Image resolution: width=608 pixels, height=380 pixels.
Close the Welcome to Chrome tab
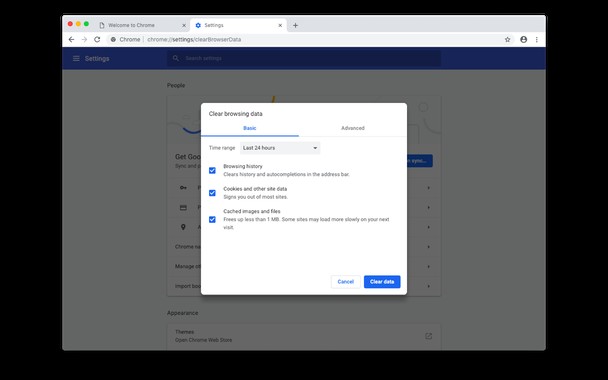[x=184, y=25]
